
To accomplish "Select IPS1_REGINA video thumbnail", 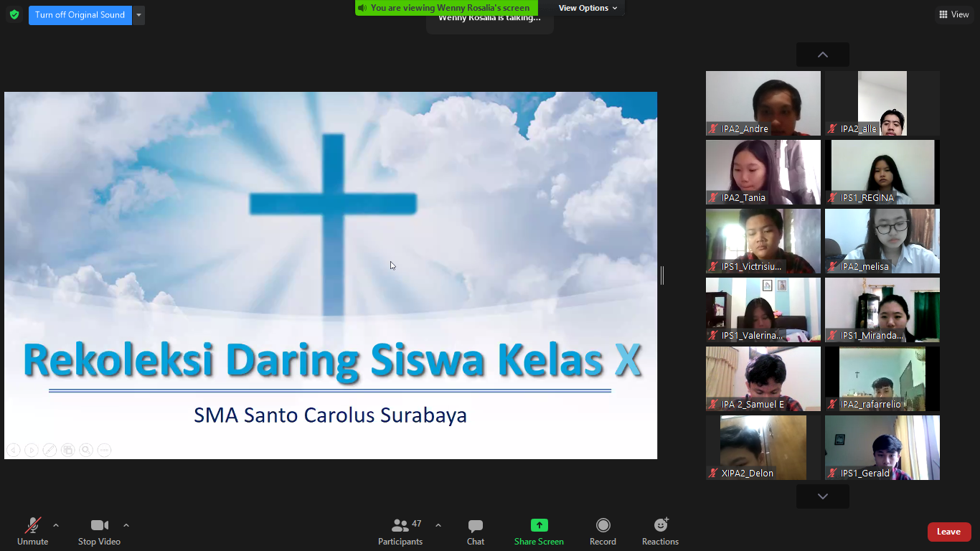I will pyautogui.click(x=882, y=172).
